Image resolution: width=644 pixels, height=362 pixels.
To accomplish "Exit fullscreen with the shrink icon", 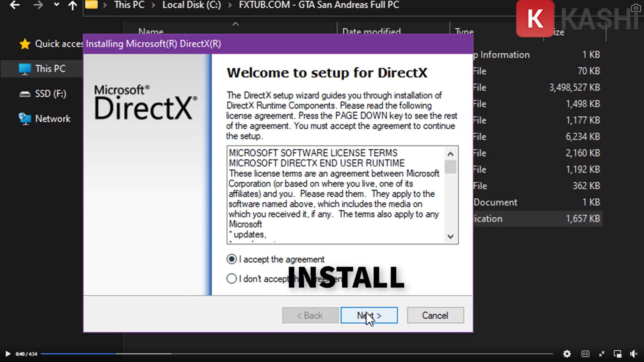I will [x=601, y=354].
